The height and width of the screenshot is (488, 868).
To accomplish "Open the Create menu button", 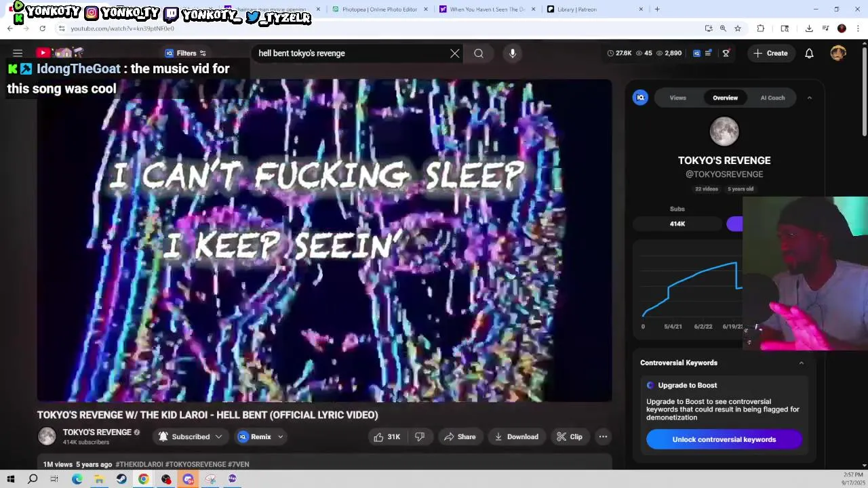I will point(770,53).
